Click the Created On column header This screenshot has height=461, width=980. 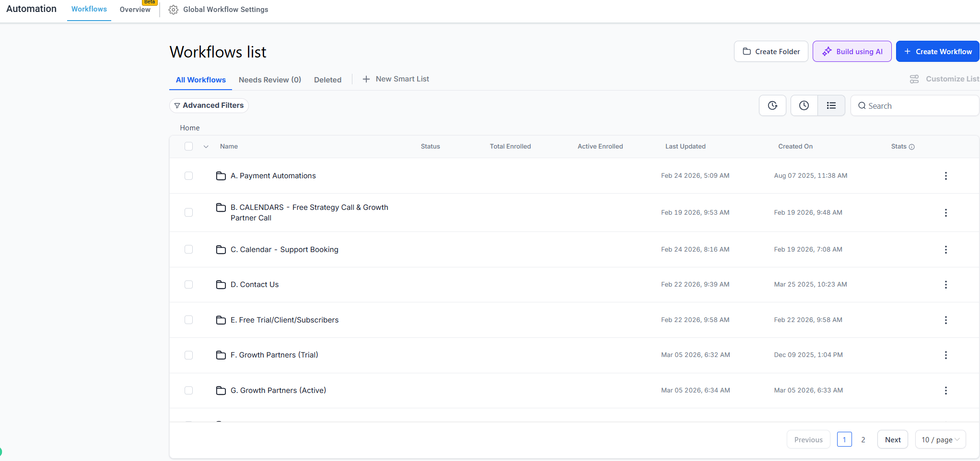tap(795, 147)
